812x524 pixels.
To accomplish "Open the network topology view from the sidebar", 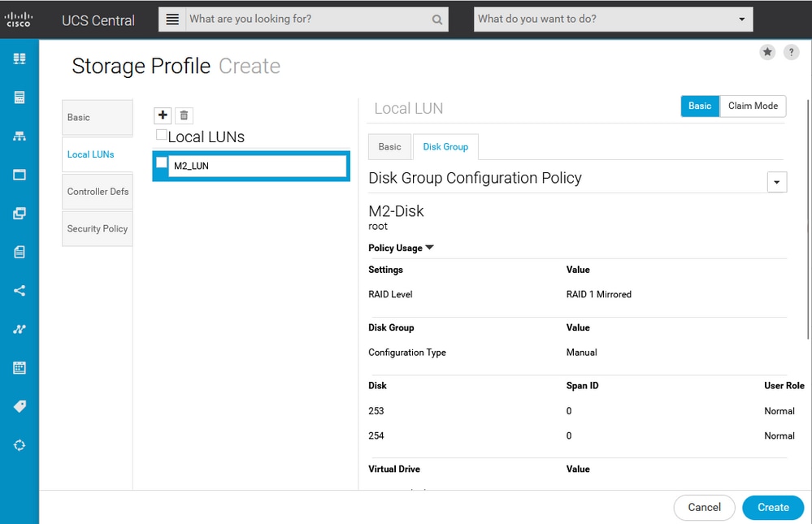I will (x=19, y=328).
